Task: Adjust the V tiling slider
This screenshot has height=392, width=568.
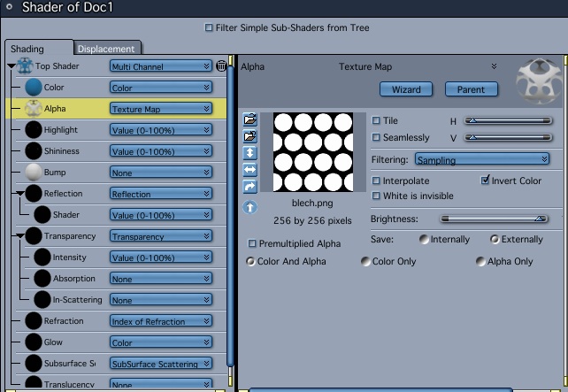Action: (508, 137)
